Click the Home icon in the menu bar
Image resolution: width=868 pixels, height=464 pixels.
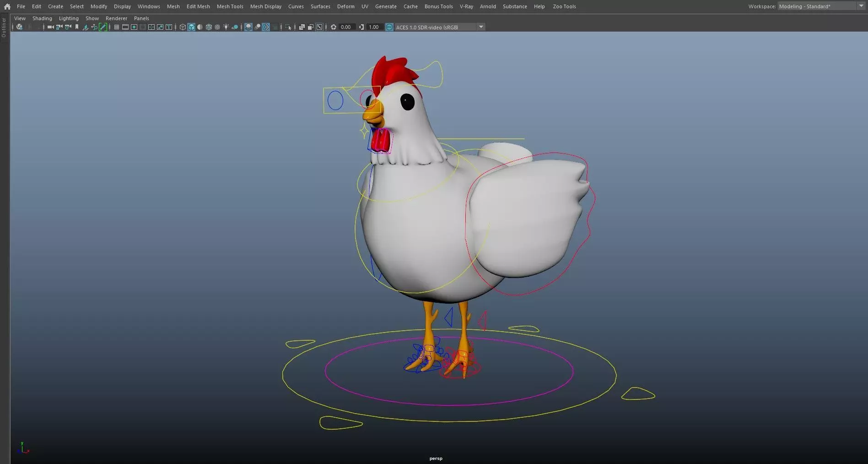7,6
